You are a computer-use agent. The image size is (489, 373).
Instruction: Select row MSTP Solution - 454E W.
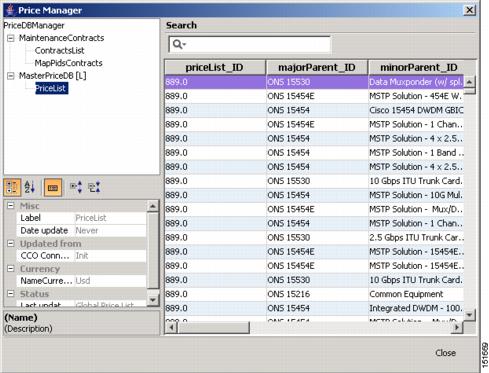[314, 96]
